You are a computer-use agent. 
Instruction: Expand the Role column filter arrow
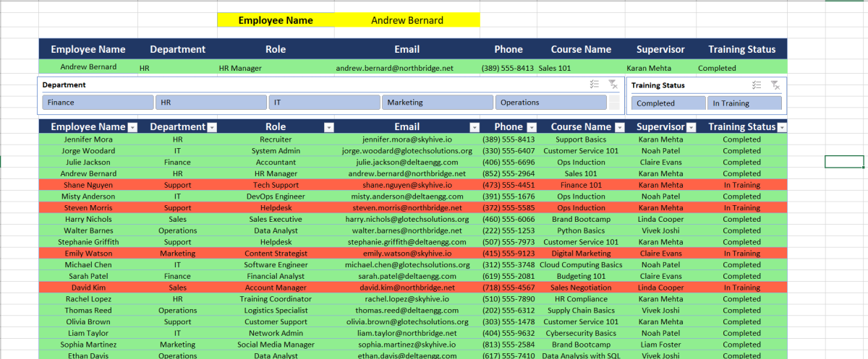click(329, 127)
